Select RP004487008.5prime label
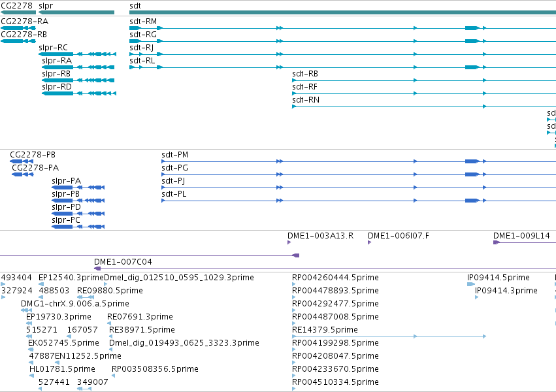The width and height of the screenshot is (556, 392). coord(335,317)
